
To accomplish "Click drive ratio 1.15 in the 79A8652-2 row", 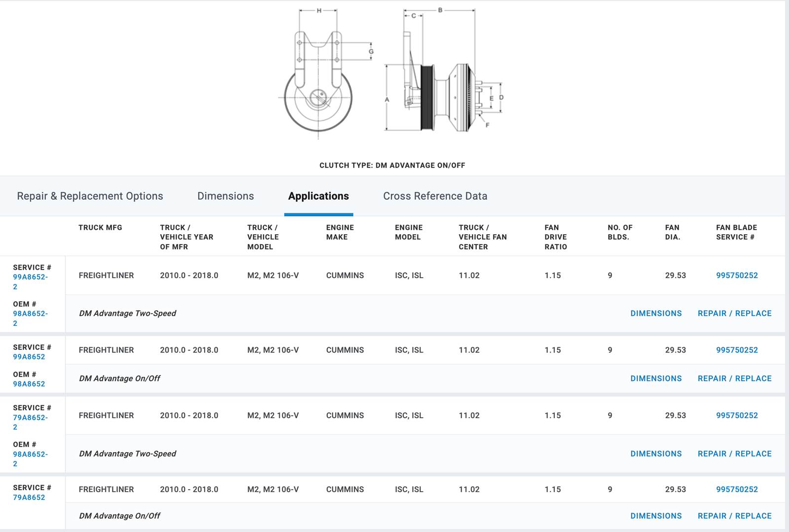I will [x=552, y=415].
